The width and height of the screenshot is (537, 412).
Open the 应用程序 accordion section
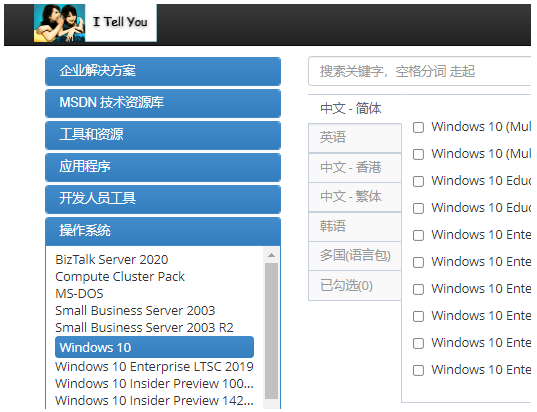[163, 167]
